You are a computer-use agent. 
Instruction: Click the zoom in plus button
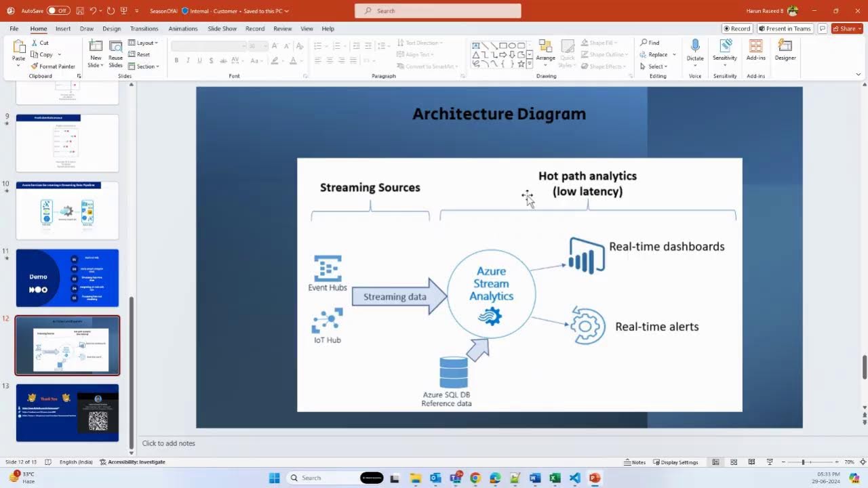[836, 462]
